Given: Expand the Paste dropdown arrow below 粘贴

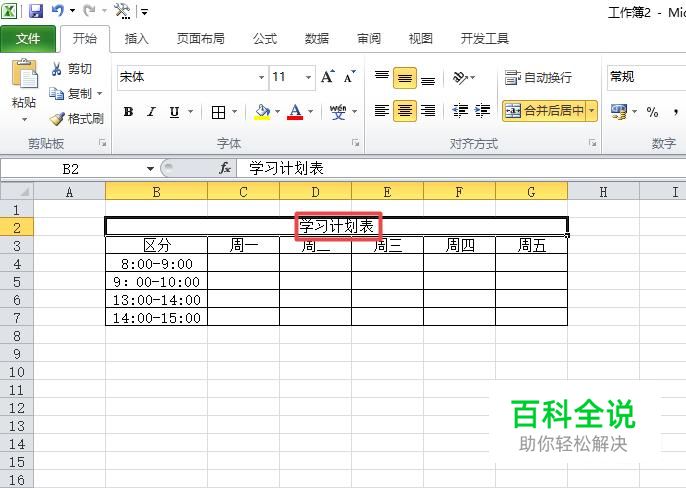Looking at the screenshot, I should point(24,119).
